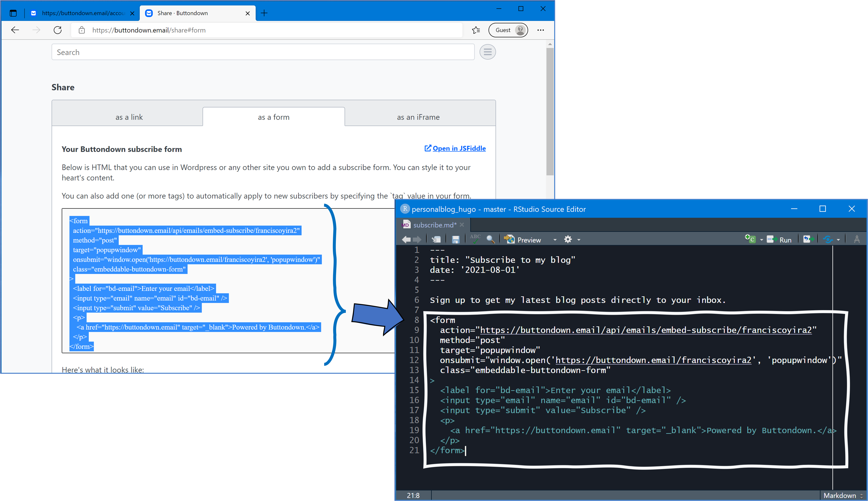This screenshot has width=868, height=501.
Task: Go back to previous source location
Action: point(406,240)
